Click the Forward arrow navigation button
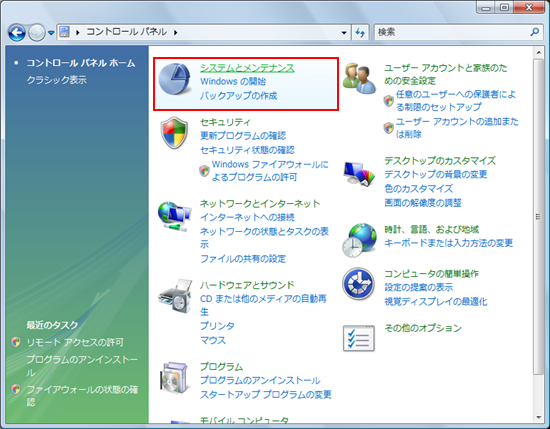Screen dimensions: 550x429 [x=36, y=33]
